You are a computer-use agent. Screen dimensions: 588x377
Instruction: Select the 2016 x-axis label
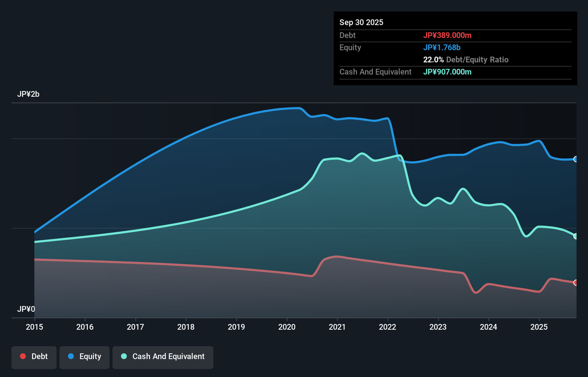point(85,327)
